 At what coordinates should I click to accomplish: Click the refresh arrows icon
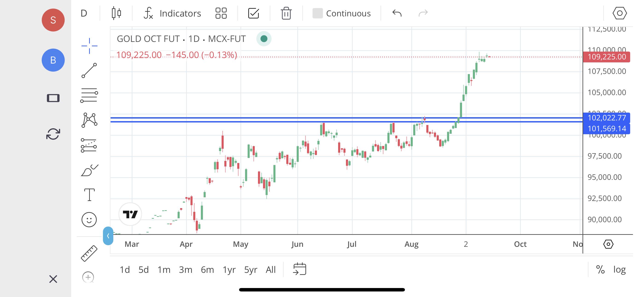[x=53, y=134]
